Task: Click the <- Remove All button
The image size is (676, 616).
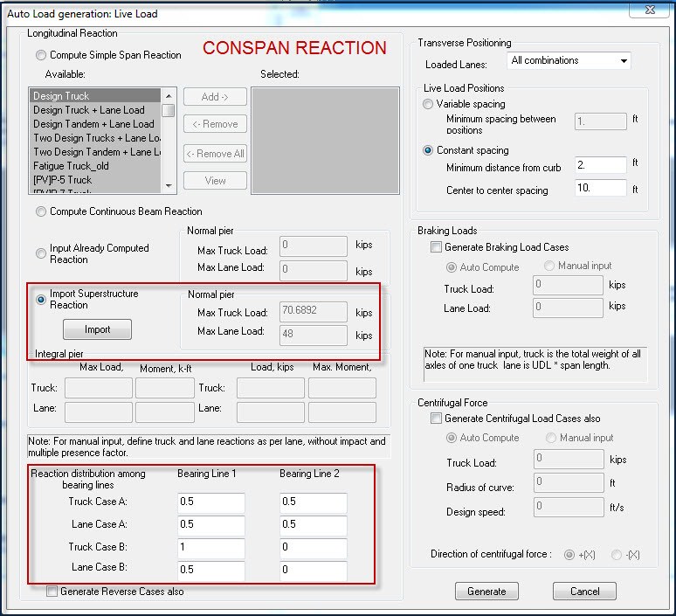Action: pos(215,154)
